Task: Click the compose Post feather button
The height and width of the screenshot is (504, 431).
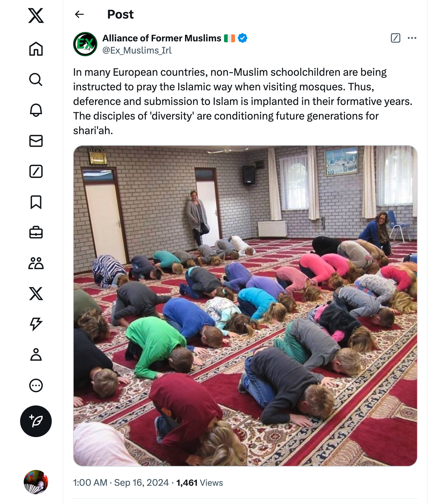Action: click(x=36, y=421)
